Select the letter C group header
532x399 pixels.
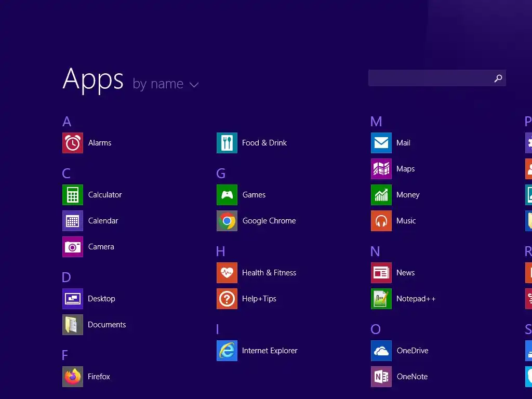tap(66, 174)
